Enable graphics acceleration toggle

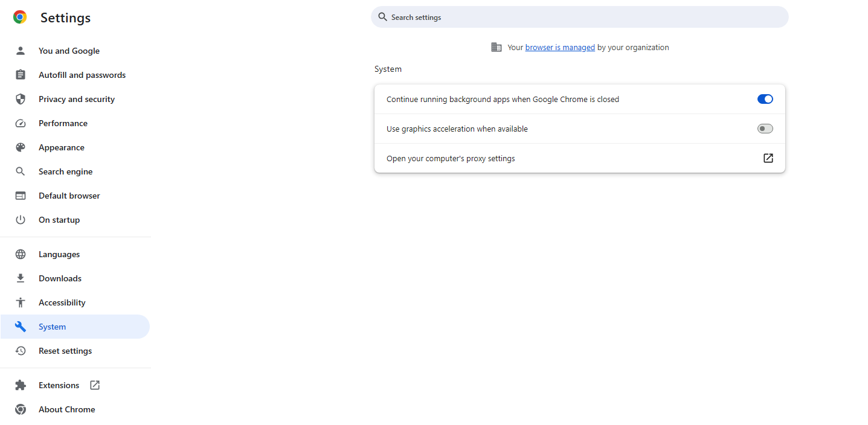(x=765, y=129)
